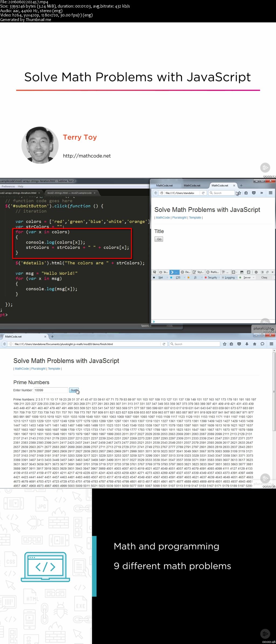Open a new tab in the small Firefox window
The width and height of the screenshot is (276, 644).
(x=241, y=185)
